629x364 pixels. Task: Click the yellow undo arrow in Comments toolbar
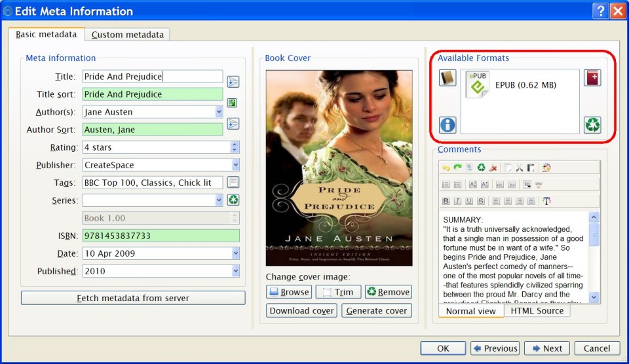click(x=446, y=168)
